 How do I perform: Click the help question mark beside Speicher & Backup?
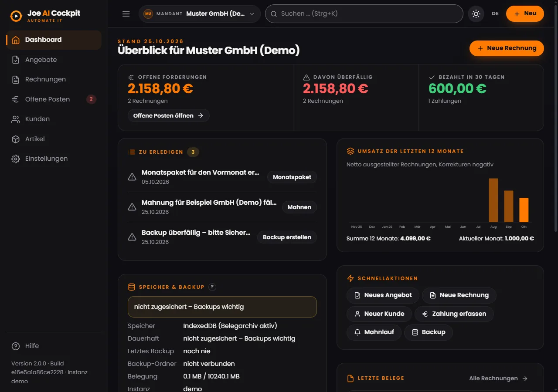tap(212, 287)
